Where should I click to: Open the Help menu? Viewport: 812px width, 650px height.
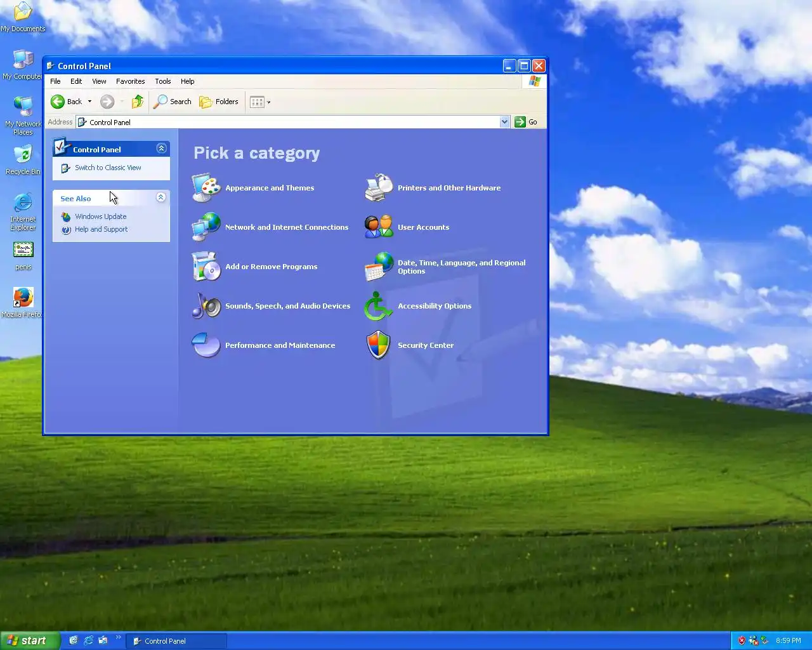(x=188, y=81)
